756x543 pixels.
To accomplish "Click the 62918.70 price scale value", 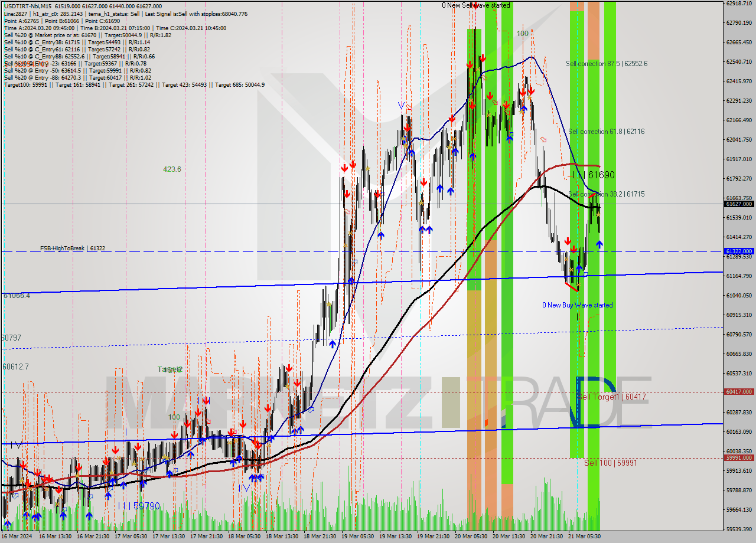I will click(739, 3).
